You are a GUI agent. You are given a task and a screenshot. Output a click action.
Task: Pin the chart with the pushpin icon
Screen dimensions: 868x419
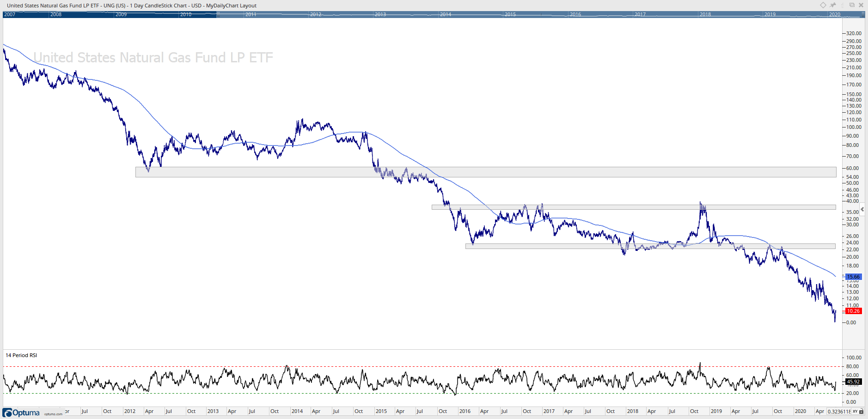pyautogui.click(x=833, y=5)
